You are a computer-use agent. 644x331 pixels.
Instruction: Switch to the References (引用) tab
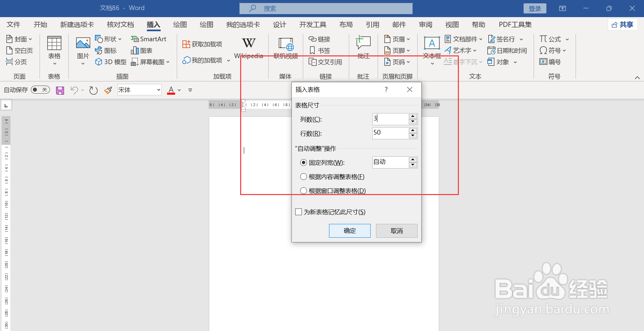click(x=372, y=25)
